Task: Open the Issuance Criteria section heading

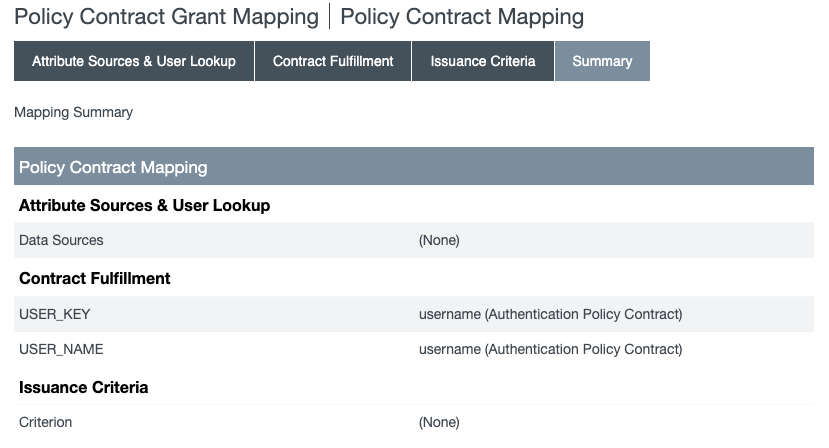Action: click(84, 387)
